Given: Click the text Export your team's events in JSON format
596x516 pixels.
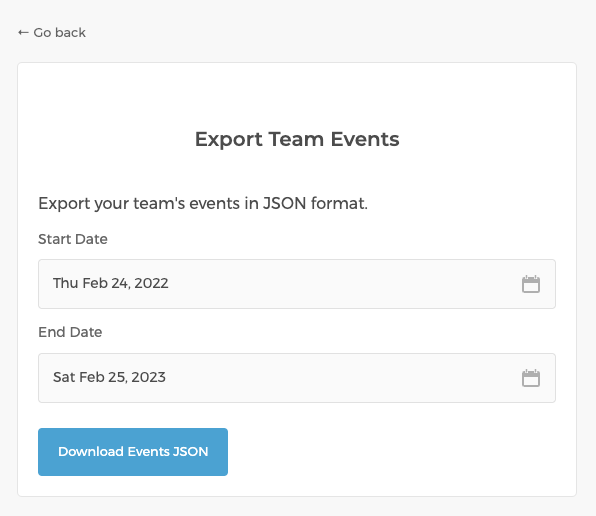Looking at the screenshot, I should tap(203, 204).
